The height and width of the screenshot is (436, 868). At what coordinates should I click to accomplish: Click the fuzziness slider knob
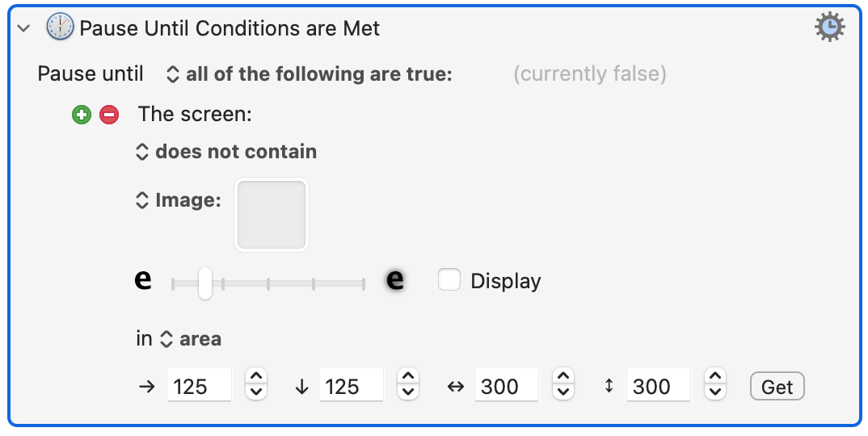[x=204, y=283]
